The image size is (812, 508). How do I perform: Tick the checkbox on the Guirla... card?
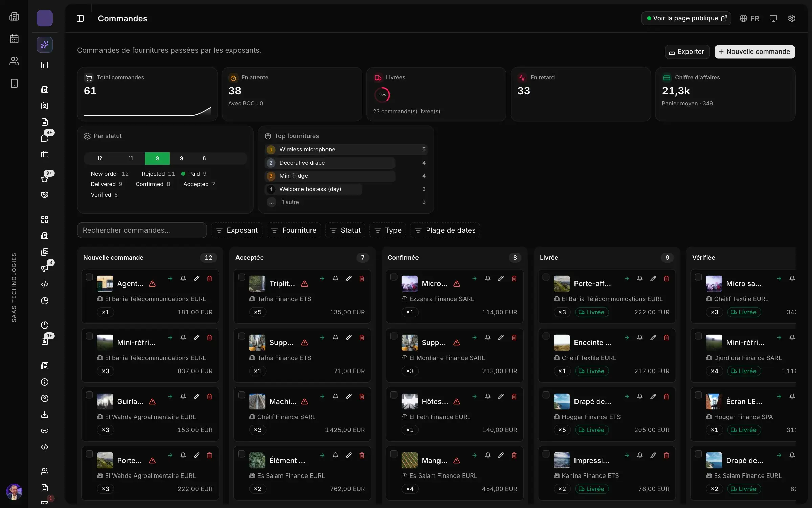click(x=89, y=395)
